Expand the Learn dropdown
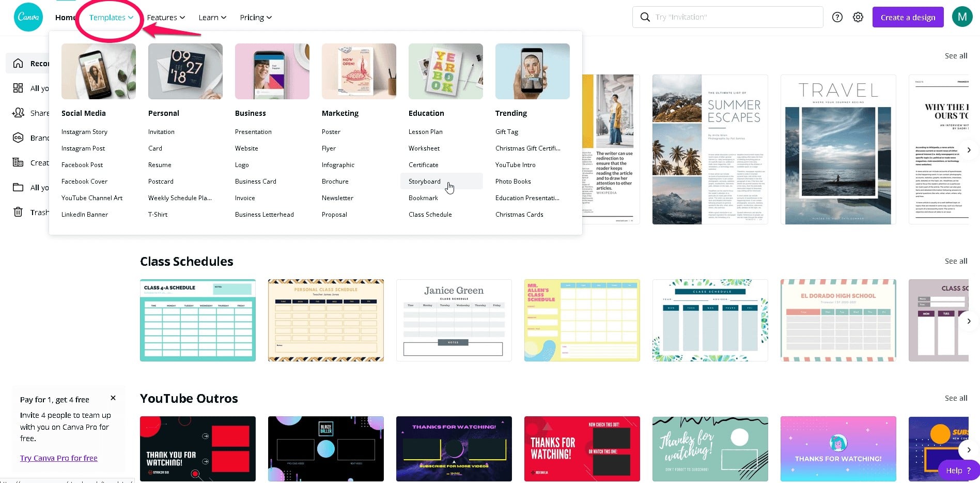The height and width of the screenshot is (483, 980). [x=212, y=18]
